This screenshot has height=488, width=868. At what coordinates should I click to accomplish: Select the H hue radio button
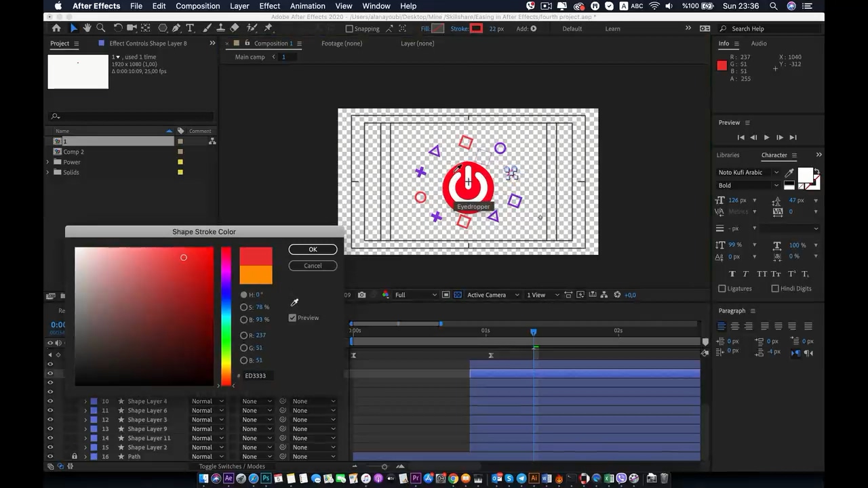[244, 295]
